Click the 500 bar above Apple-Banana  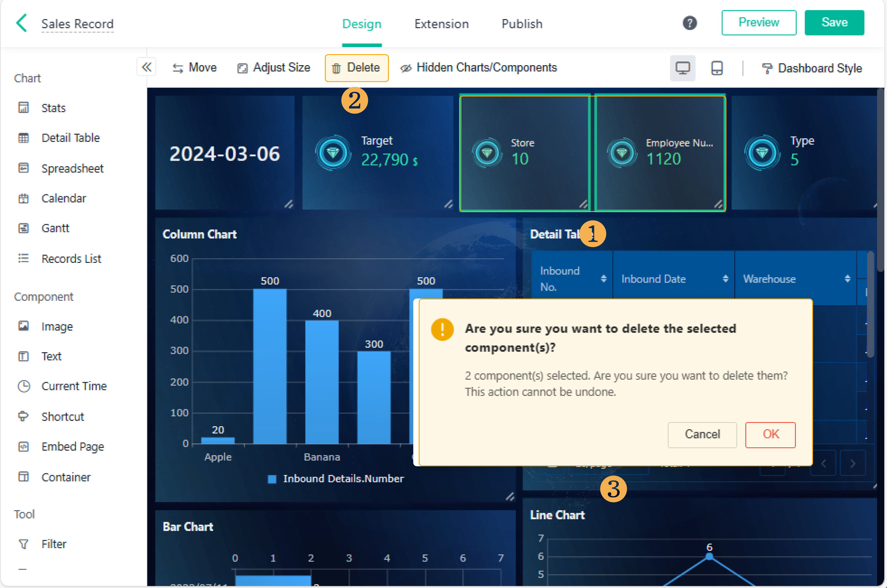click(270, 366)
